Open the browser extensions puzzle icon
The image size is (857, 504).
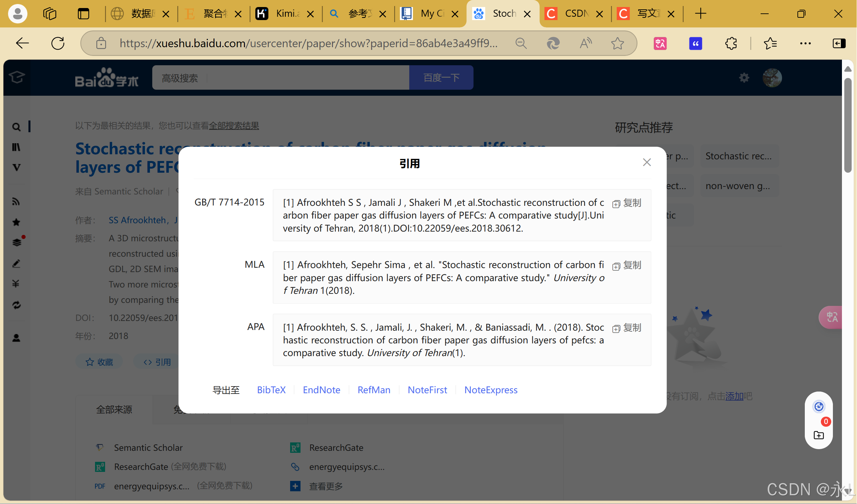pos(731,43)
